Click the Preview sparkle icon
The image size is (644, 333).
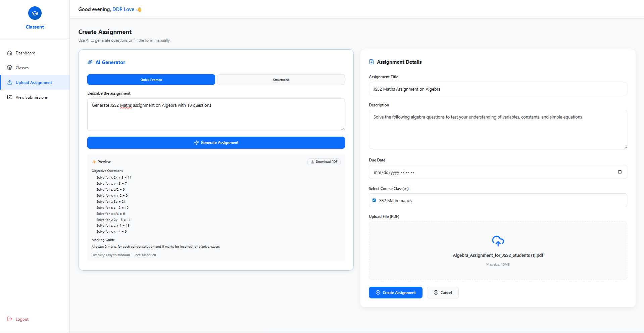coord(94,162)
